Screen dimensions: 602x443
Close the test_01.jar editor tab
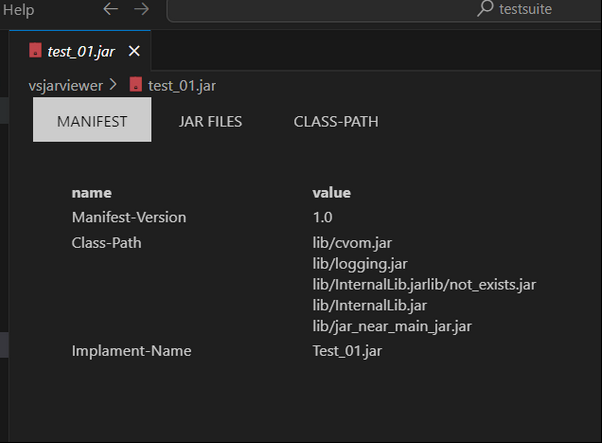click(134, 51)
